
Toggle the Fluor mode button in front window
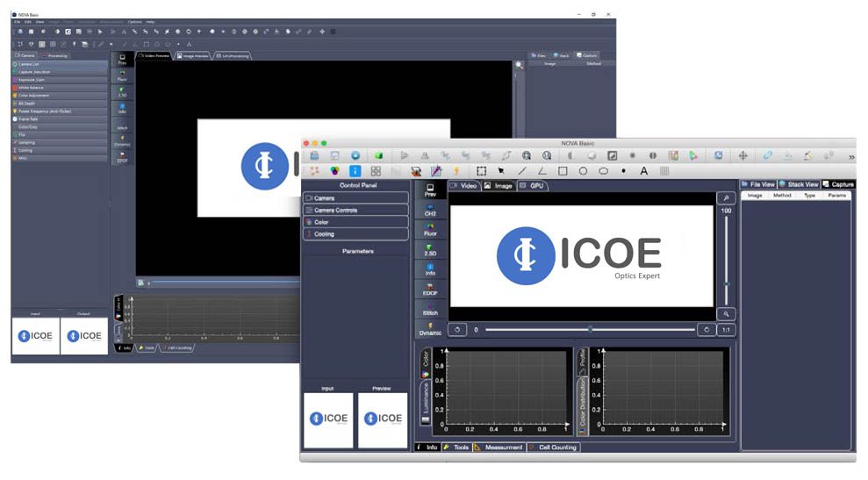[x=430, y=230]
